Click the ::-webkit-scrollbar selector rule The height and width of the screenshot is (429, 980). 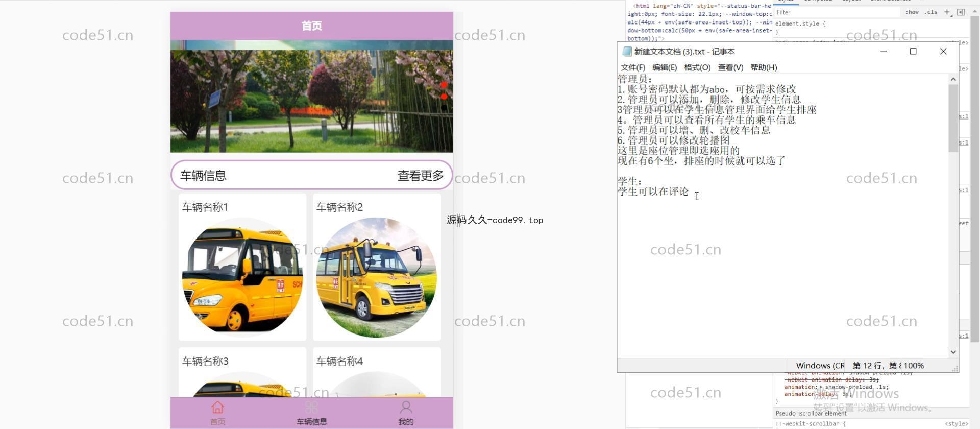pyautogui.click(x=810, y=424)
